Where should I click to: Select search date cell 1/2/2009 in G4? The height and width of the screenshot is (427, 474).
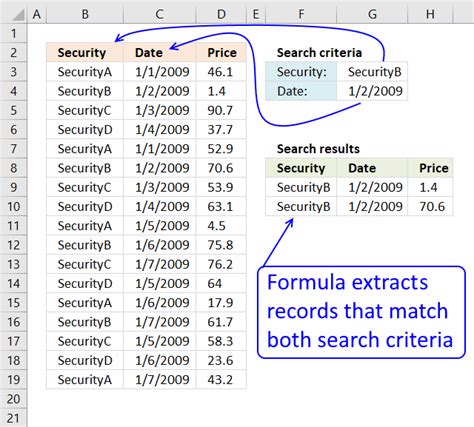click(x=372, y=91)
